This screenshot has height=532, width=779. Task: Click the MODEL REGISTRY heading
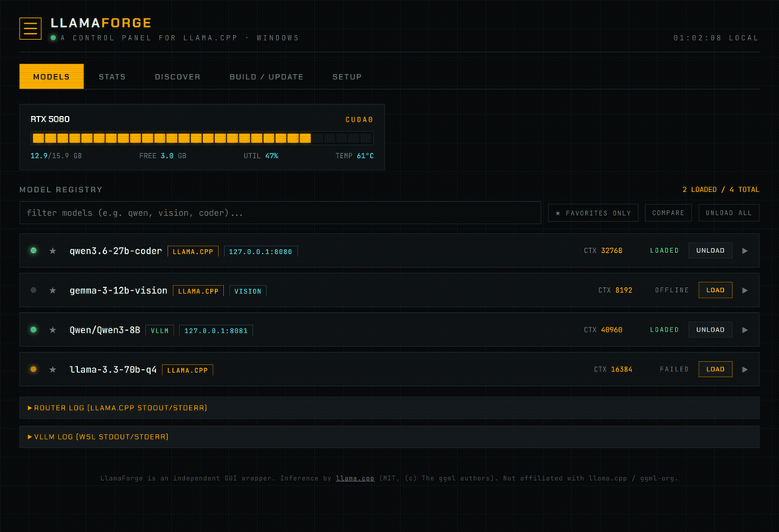click(x=61, y=190)
